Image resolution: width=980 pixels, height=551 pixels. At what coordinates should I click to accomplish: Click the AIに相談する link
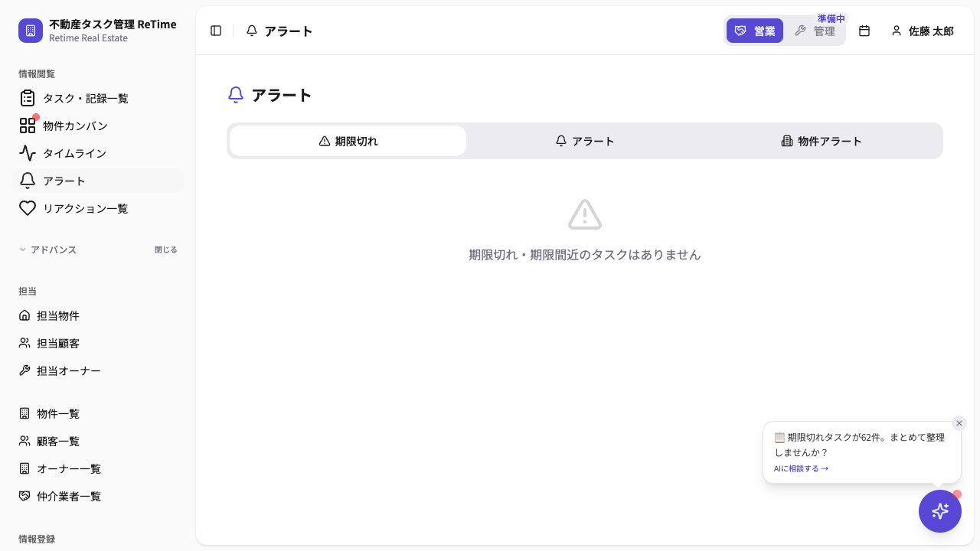[x=801, y=468]
